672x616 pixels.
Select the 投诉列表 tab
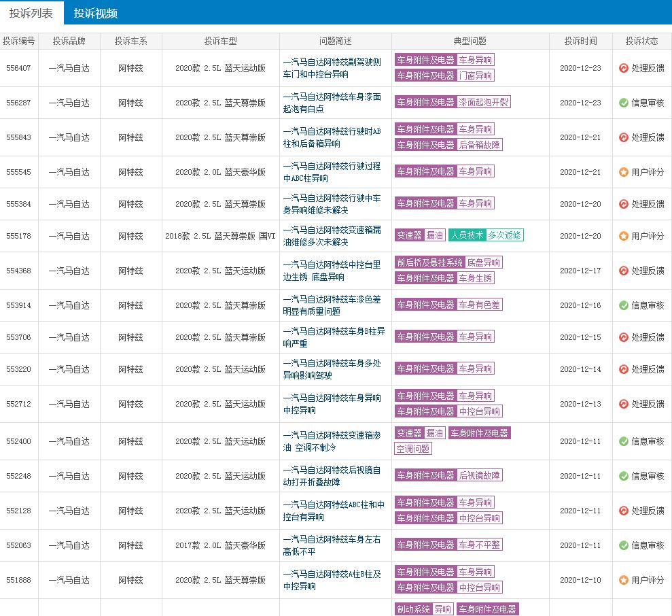(x=31, y=13)
